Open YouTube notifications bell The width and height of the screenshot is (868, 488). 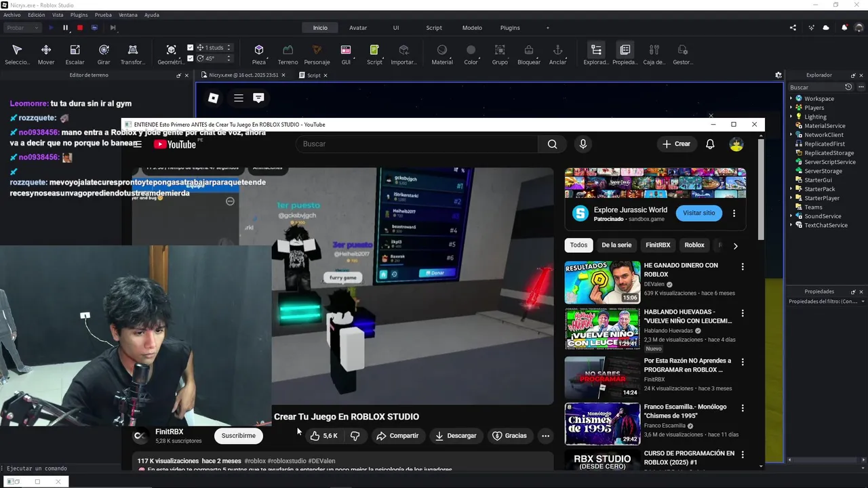click(710, 144)
